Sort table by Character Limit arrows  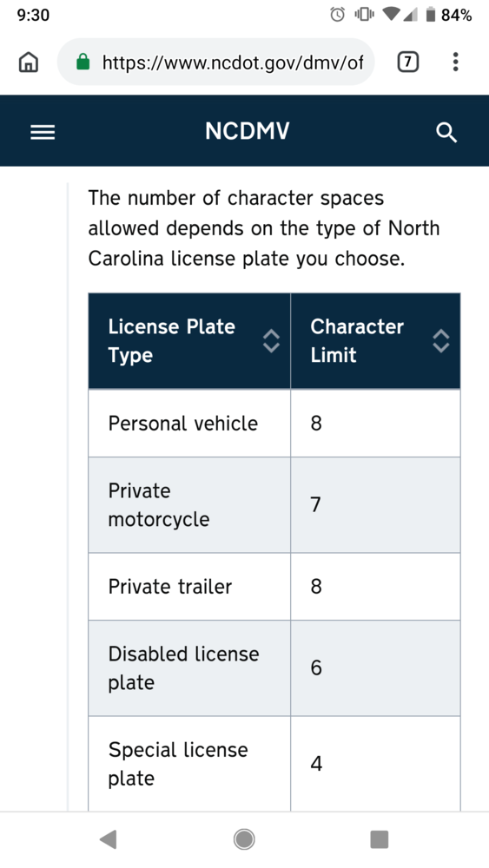pos(441,340)
